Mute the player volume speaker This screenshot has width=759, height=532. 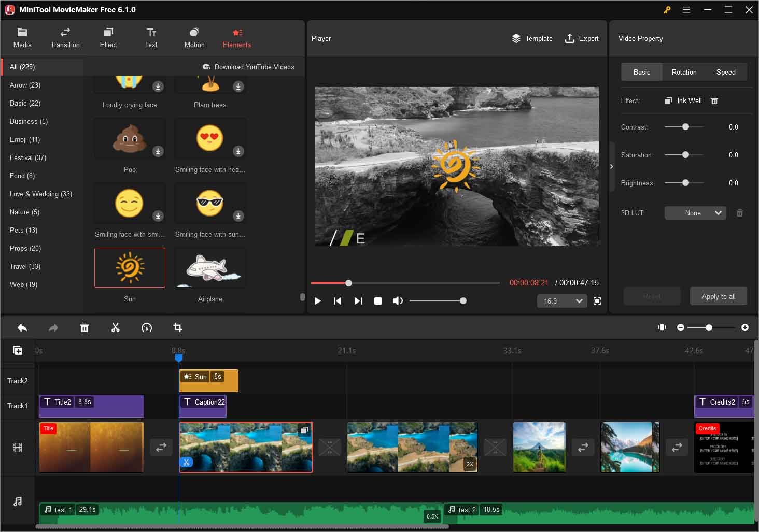pyautogui.click(x=398, y=301)
